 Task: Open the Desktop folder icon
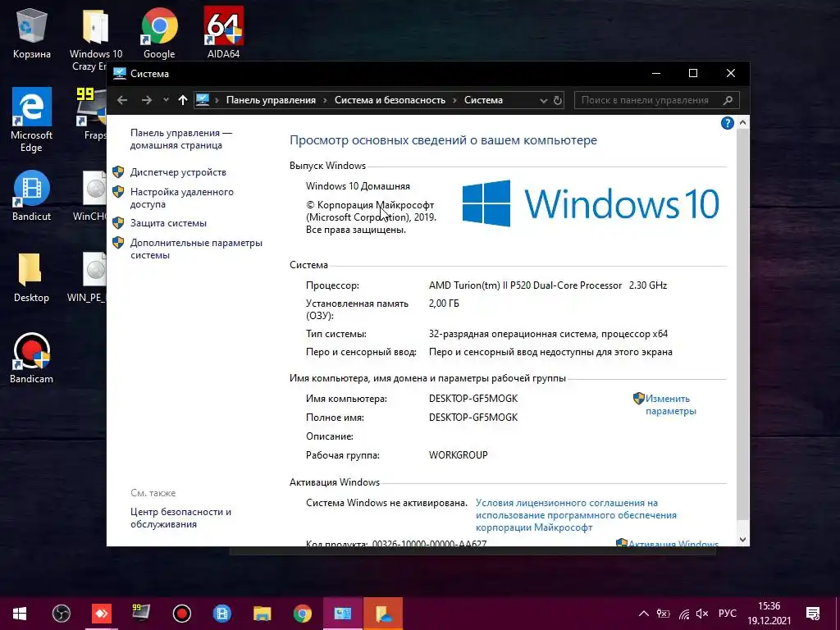pyautogui.click(x=31, y=277)
